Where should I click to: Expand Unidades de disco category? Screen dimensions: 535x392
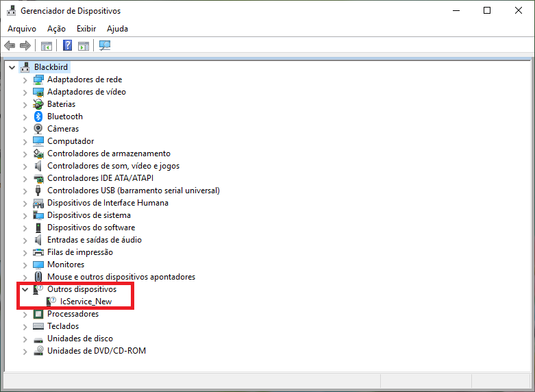pos(25,339)
